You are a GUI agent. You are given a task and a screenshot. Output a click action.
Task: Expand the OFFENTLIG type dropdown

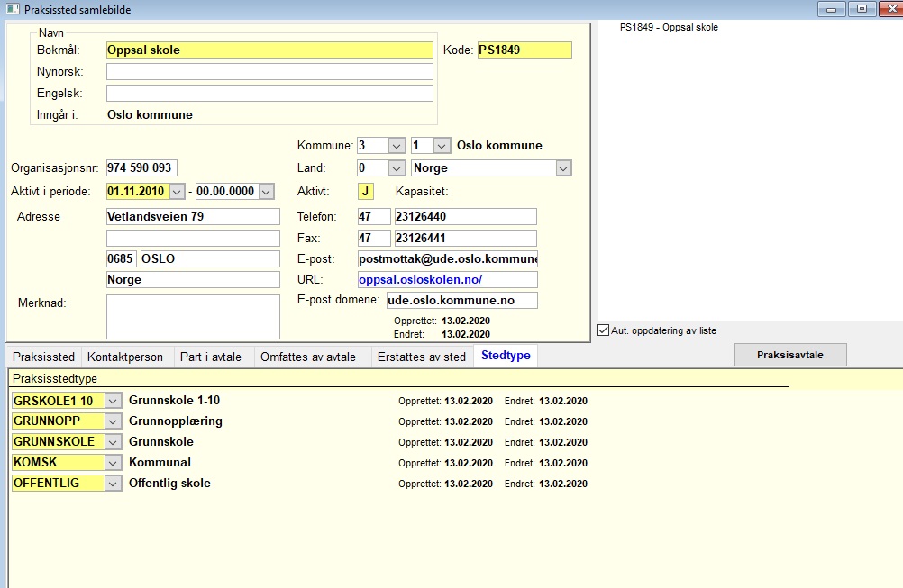coord(113,484)
